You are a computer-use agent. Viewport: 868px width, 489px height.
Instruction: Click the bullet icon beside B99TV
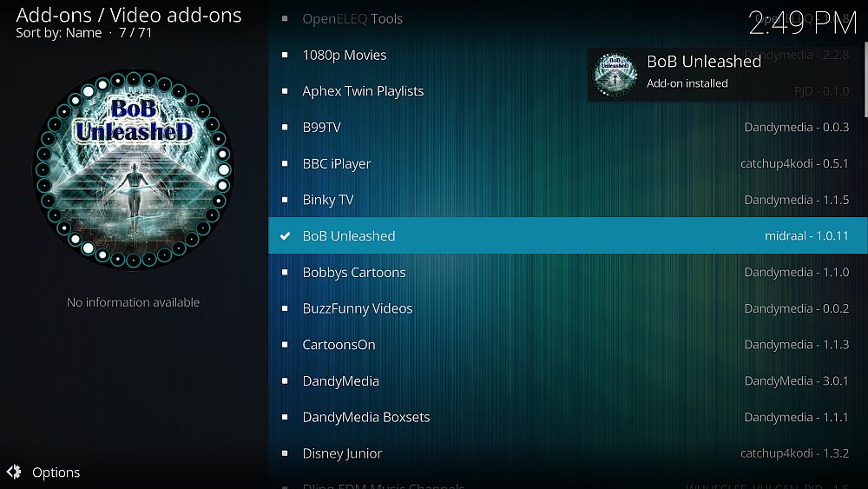tap(285, 128)
